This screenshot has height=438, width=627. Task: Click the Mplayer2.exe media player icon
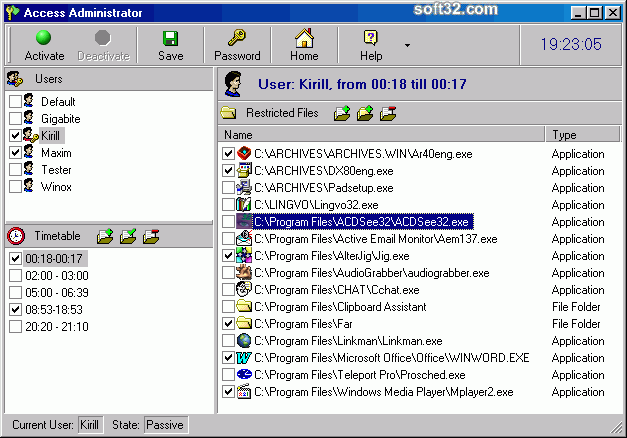244,392
